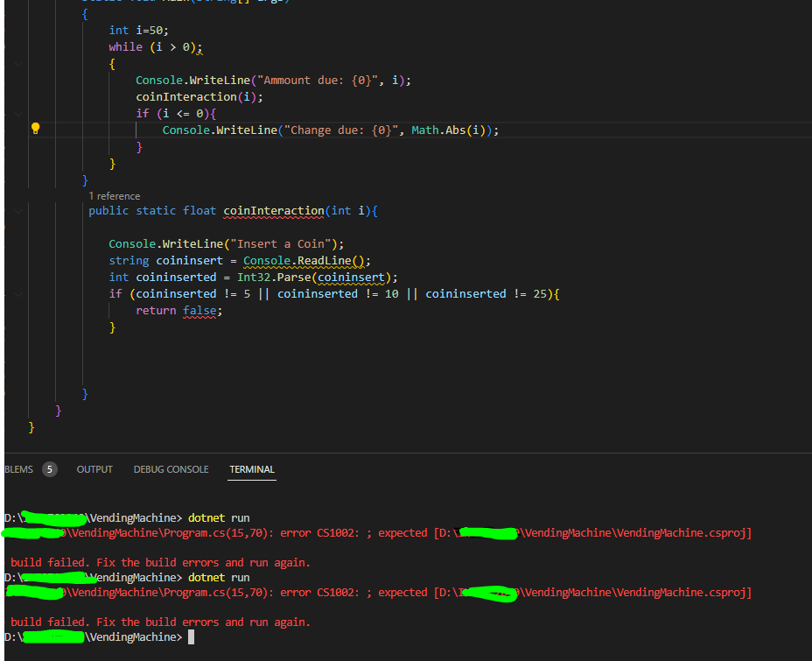Fold the if (coininserted != 5 block
Image resolution: width=812 pixels, height=661 pixels.
click(18, 293)
